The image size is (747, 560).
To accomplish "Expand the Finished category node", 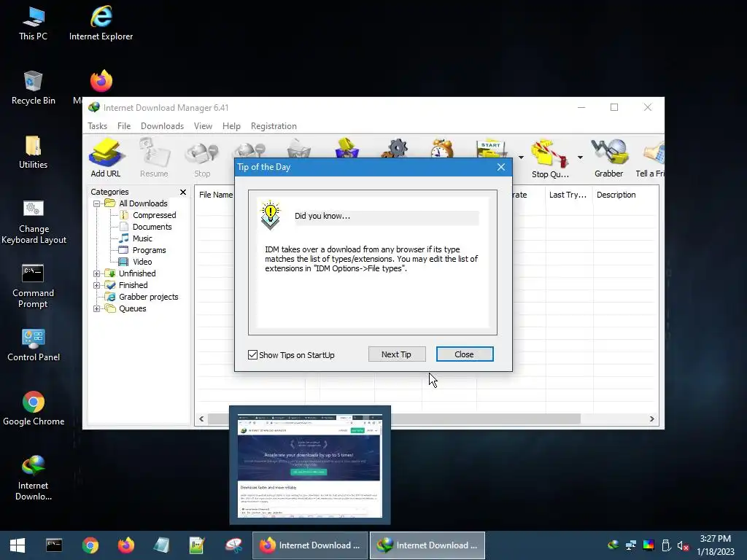I will pos(96,285).
